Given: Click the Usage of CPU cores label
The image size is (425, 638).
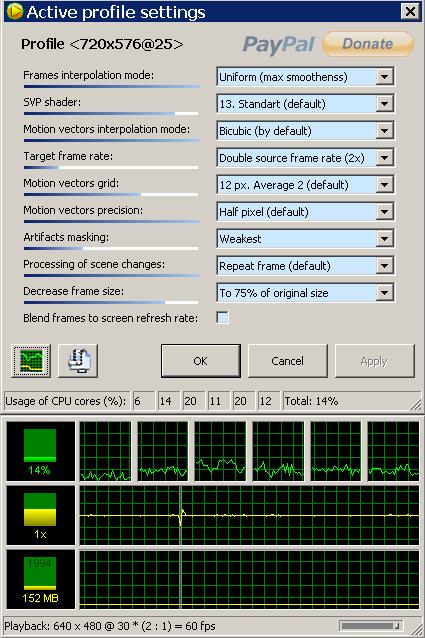Looking at the screenshot, I should click(x=66, y=401).
